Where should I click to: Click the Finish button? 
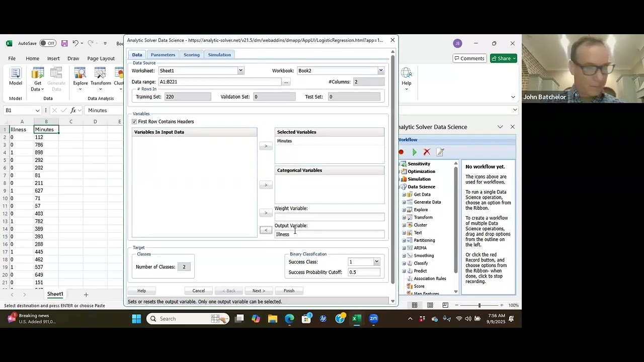[x=289, y=291]
